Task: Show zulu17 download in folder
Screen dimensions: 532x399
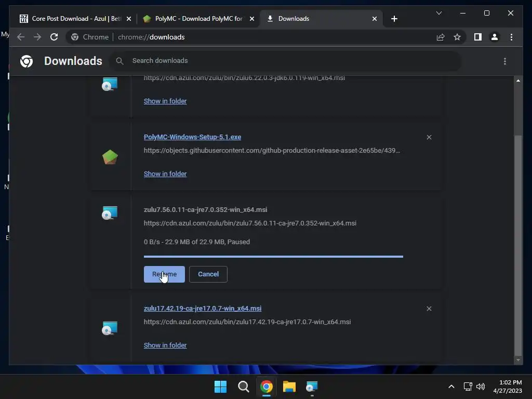Action: point(165,345)
